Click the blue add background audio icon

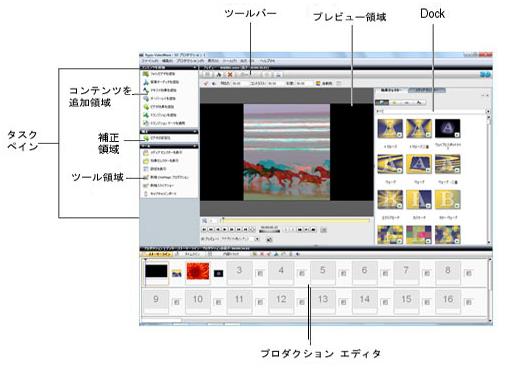tap(146, 82)
